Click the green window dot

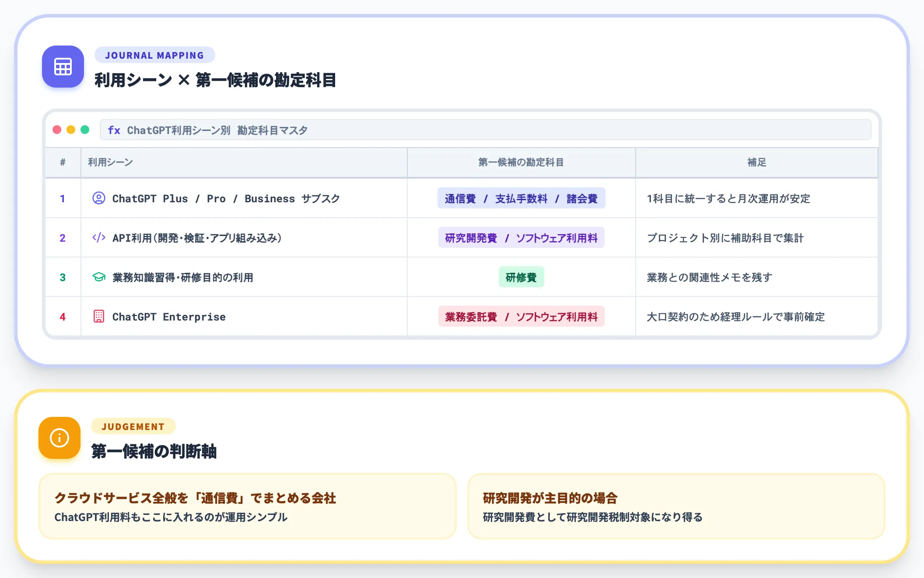point(85,130)
